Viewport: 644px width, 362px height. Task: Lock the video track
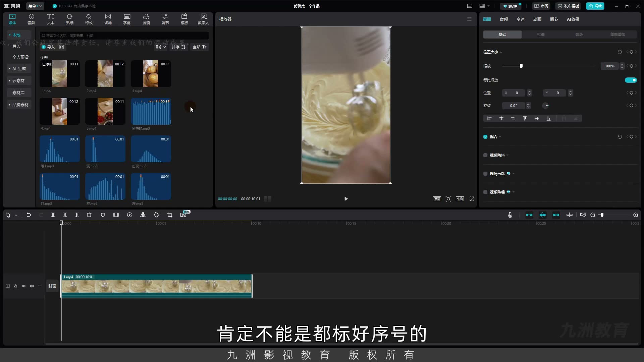[16, 286]
